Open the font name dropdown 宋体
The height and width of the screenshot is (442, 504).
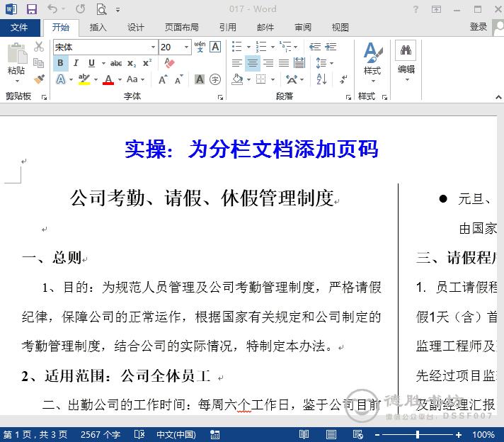(153, 47)
